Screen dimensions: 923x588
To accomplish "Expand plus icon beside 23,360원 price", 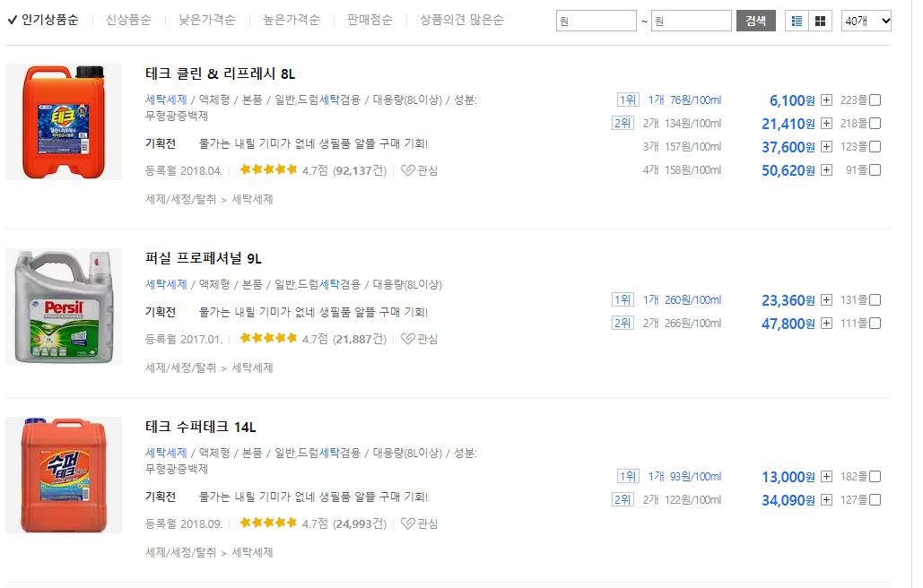I will pos(826,300).
